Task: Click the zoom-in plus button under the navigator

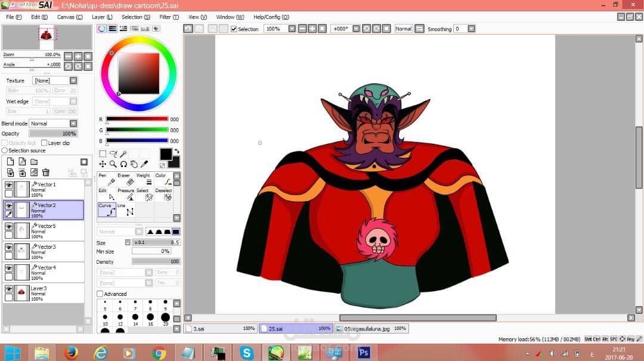Action: coord(78,56)
